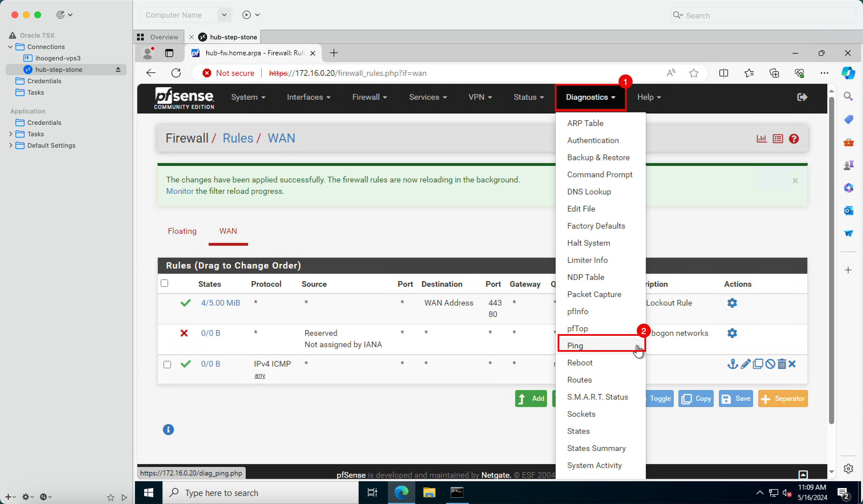Screen dimensions: 863x504
Task: Click the orange Separator button
Action: point(783,398)
